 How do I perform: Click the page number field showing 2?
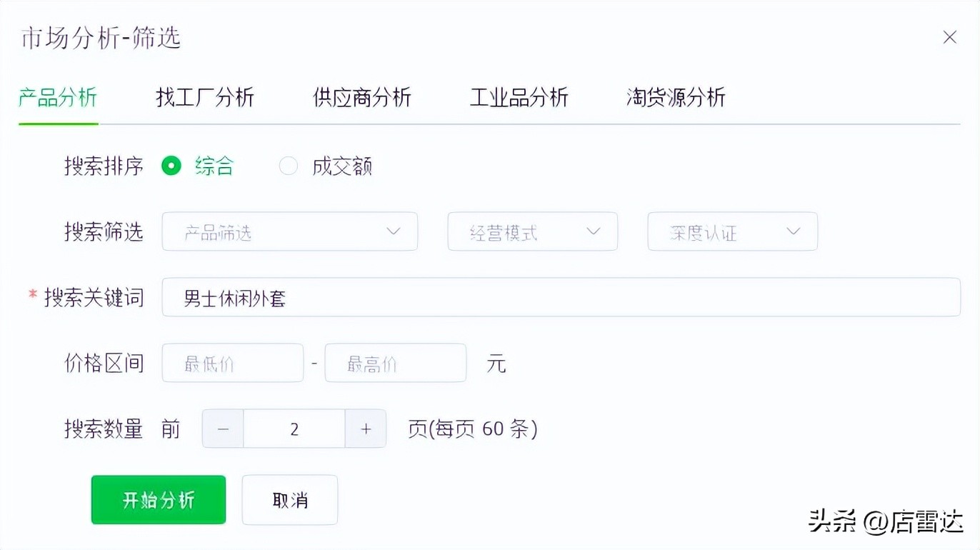click(294, 429)
